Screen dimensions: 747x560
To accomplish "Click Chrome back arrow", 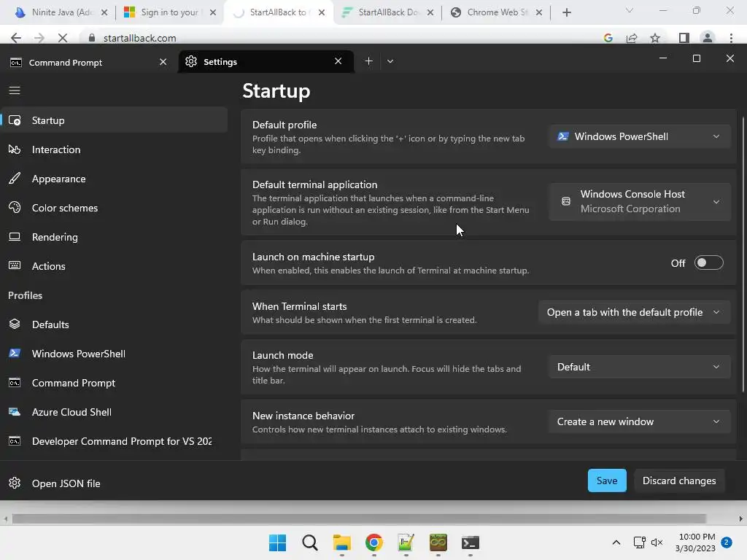I will (16, 38).
